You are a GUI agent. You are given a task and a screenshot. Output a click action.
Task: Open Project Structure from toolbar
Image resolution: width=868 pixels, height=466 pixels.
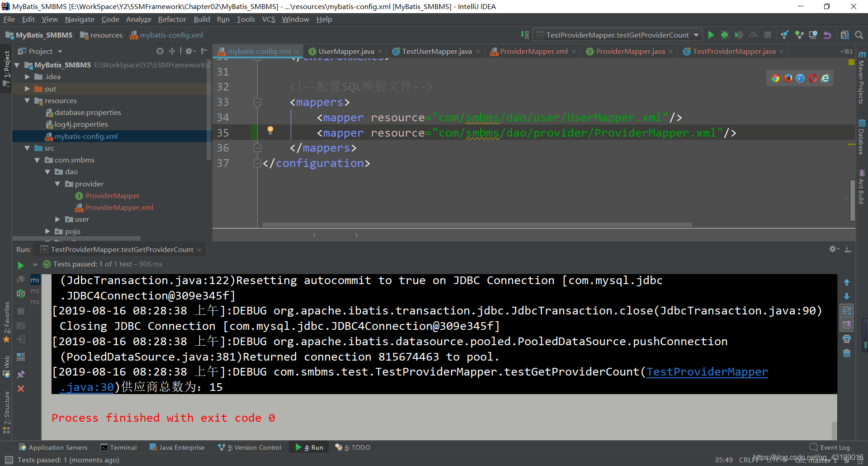tap(845, 35)
